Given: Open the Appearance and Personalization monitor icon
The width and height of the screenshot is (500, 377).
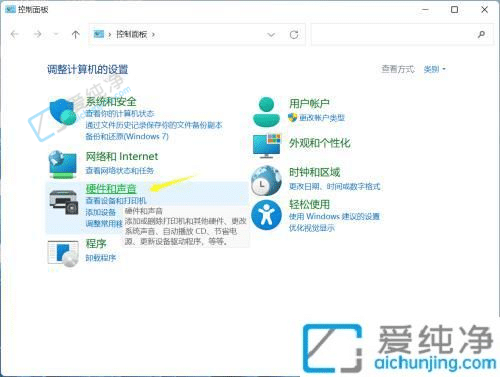Looking at the screenshot, I should (x=267, y=146).
